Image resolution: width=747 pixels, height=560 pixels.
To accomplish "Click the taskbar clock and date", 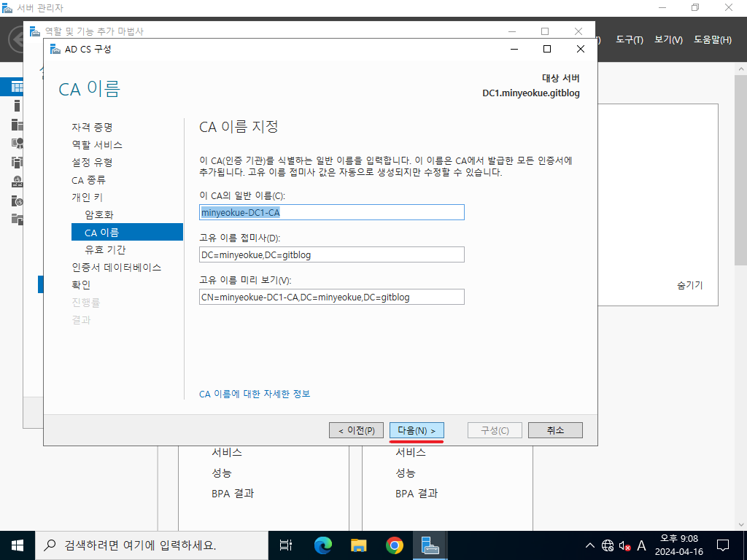I will coord(679,545).
